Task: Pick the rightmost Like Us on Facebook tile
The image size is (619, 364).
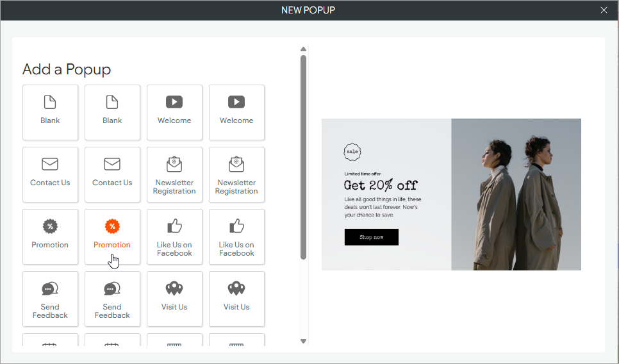Action: (236, 236)
